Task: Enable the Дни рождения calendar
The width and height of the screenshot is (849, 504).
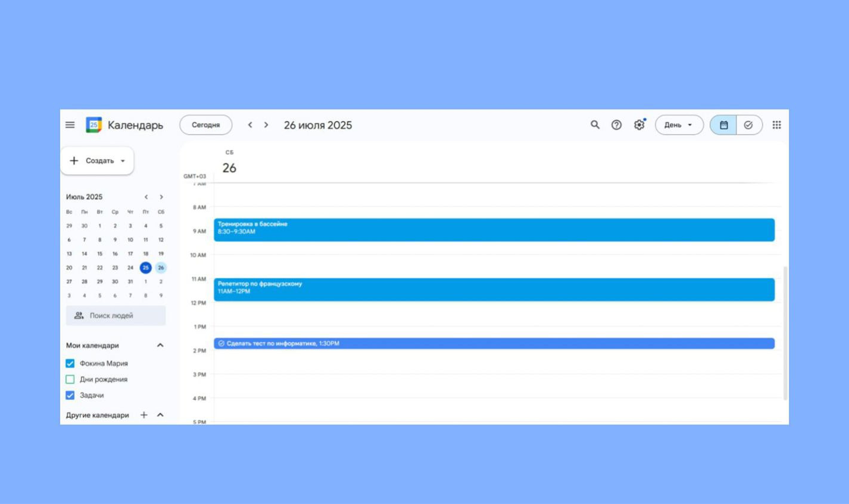Action: coord(70,379)
